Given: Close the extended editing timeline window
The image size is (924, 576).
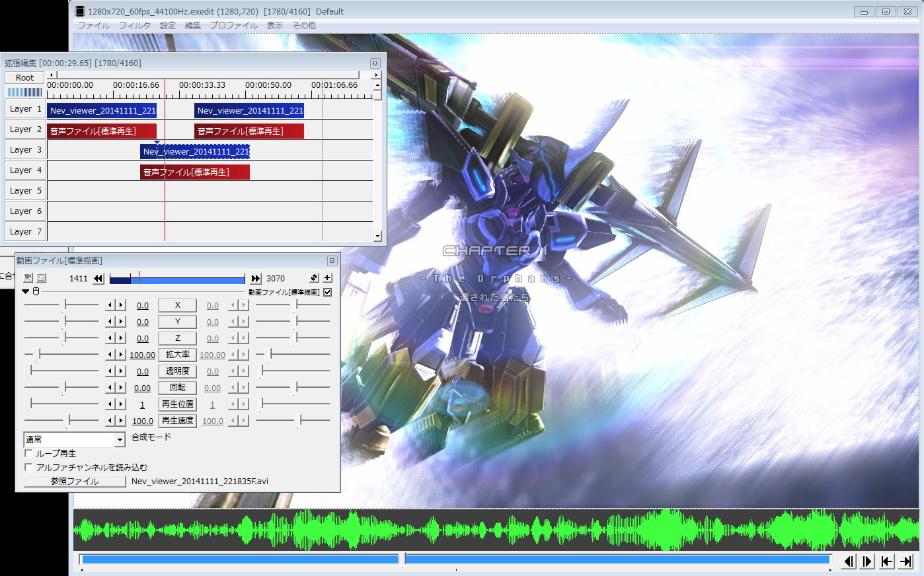Looking at the screenshot, I should point(375,63).
